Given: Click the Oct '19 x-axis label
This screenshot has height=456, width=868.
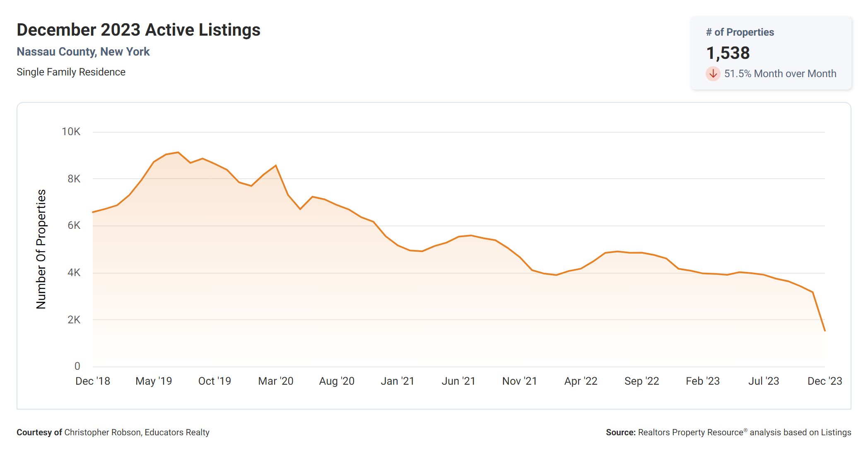Looking at the screenshot, I should pos(215,381).
